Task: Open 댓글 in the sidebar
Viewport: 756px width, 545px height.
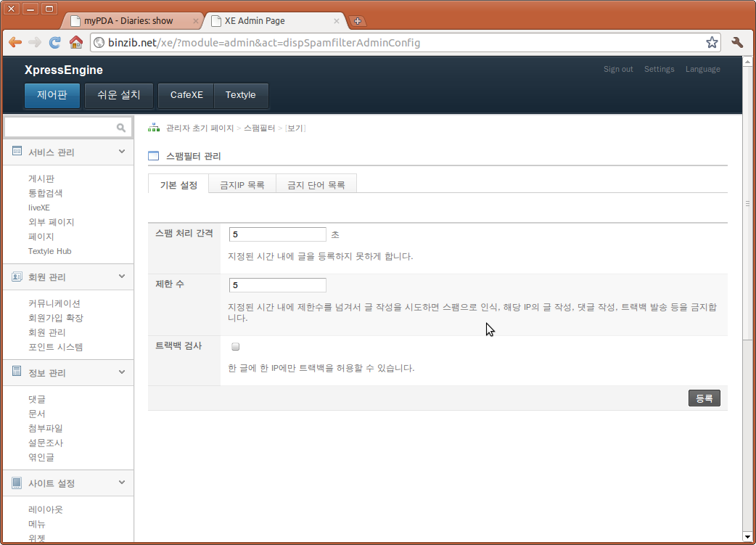Action: (x=37, y=399)
